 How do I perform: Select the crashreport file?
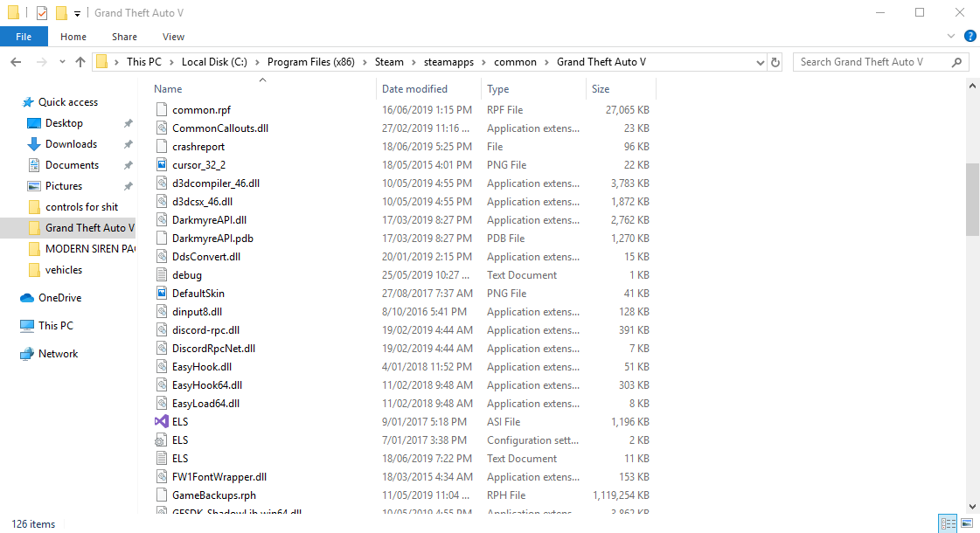198,147
